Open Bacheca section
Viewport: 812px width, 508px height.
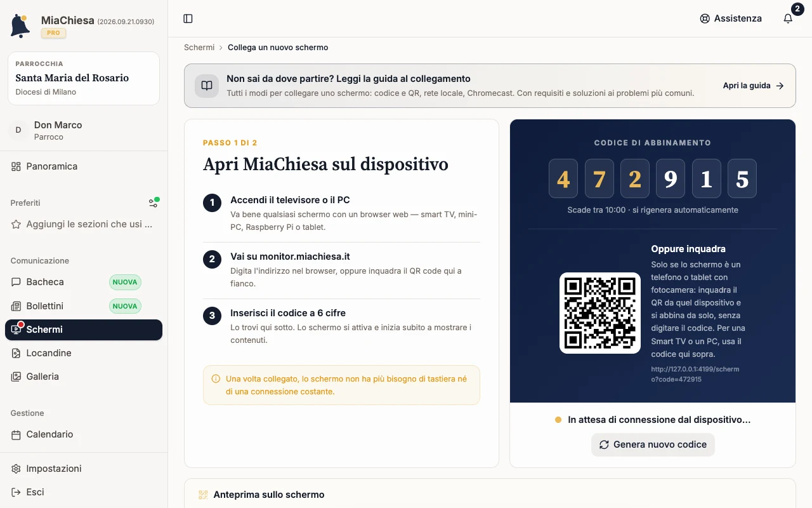coord(84,282)
